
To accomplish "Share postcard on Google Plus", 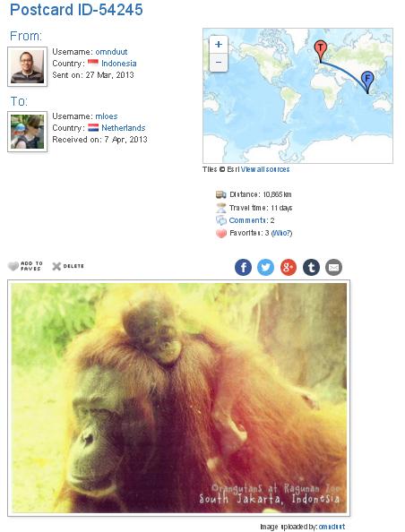I will click(x=289, y=268).
